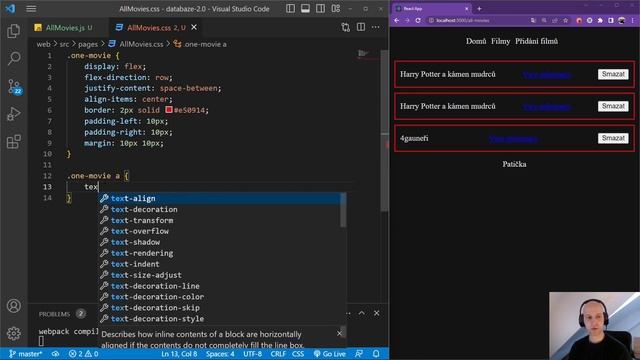The width and height of the screenshot is (640, 360).
Task: Change CRLF end of line sequence
Action: 278,354
